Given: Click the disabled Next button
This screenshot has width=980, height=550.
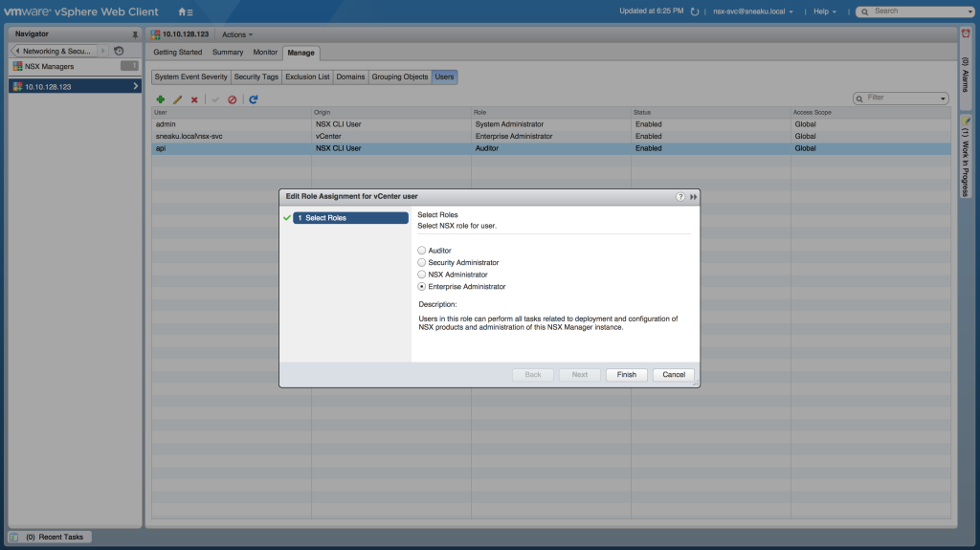Looking at the screenshot, I should click(x=579, y=374).
